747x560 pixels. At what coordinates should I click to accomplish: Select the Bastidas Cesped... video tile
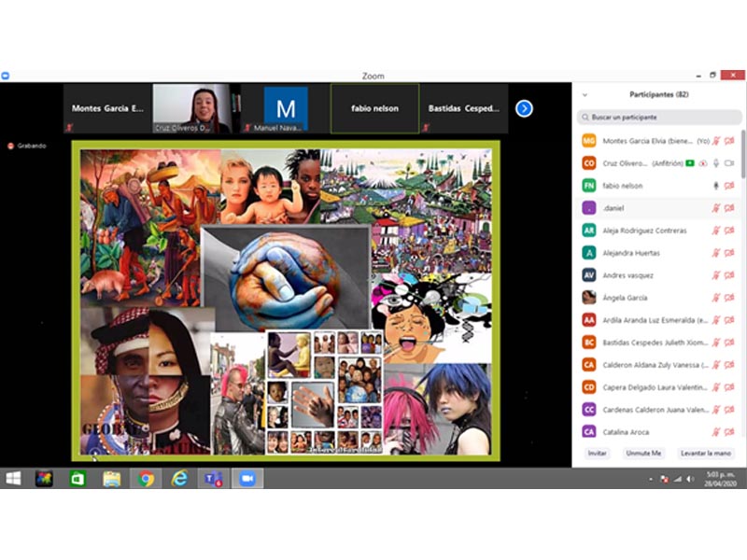(464, 108)
